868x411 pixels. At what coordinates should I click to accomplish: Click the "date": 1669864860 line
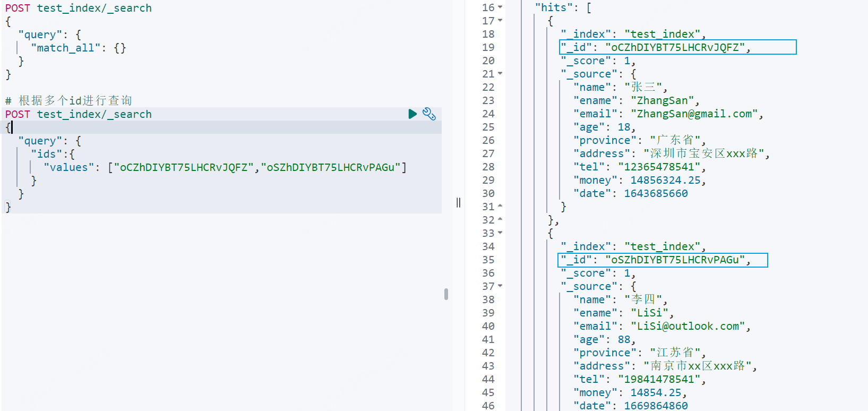(x=631, y=405)
